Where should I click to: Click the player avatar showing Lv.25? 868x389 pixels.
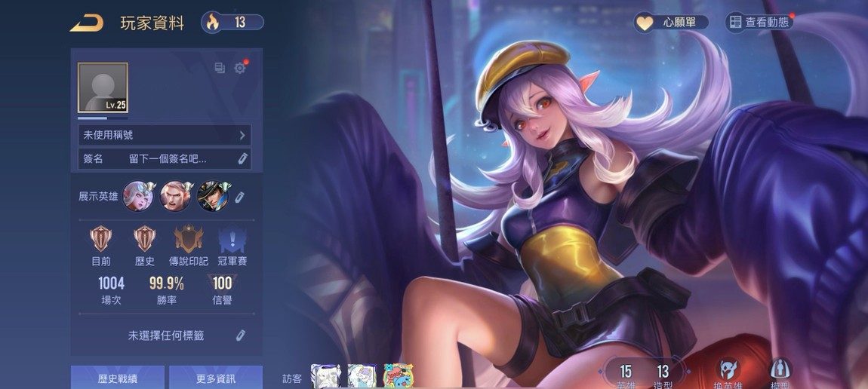coord(103,87)
